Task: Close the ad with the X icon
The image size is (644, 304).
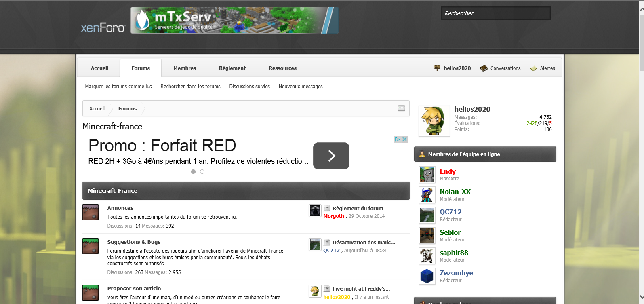Action: [404, 139]
